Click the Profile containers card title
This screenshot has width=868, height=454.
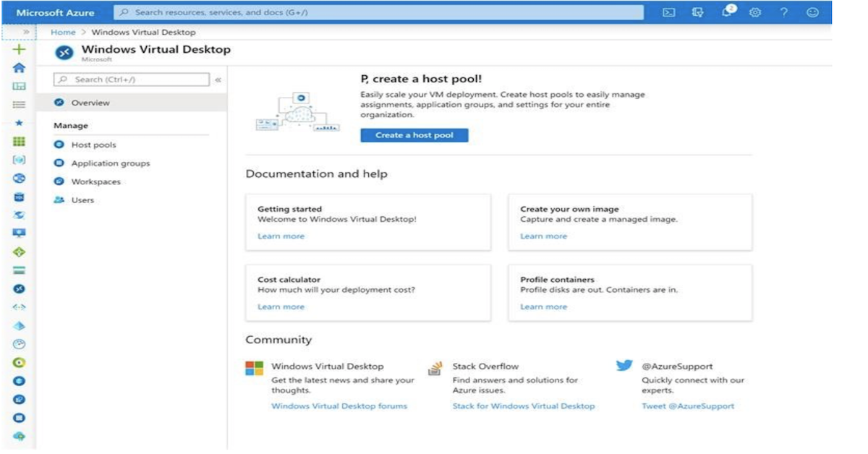tap(557, 280)
